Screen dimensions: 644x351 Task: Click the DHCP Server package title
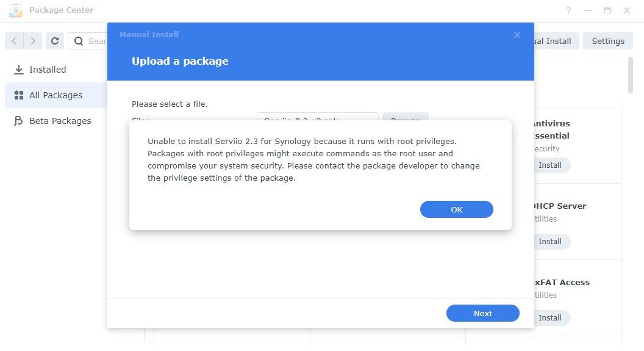pyautogui.click(x=560, y=206)
